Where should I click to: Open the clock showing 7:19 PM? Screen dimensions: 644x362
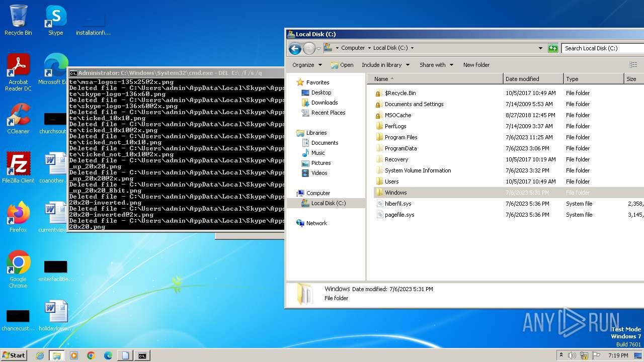click(618, 355)
